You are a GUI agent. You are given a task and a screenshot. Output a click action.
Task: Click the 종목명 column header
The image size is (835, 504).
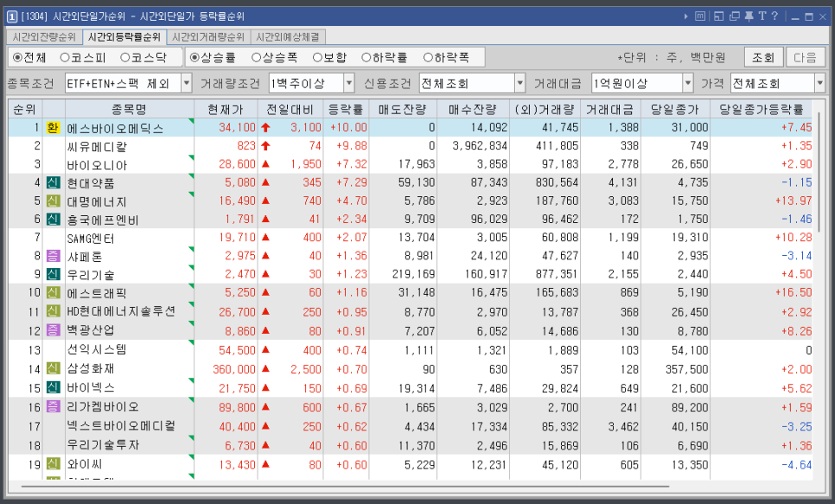[x=130, y=109]
